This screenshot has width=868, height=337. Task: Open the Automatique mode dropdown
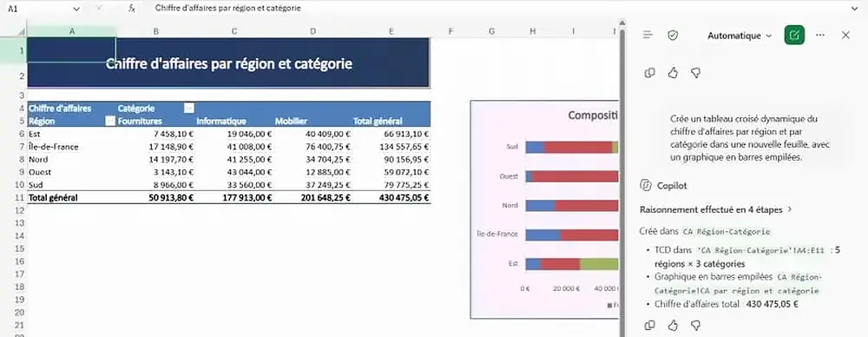(740, 36)
